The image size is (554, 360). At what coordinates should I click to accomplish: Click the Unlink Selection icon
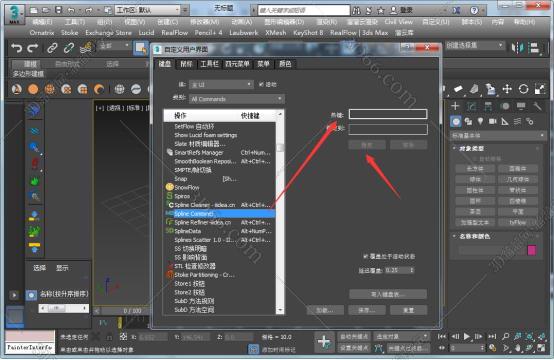pyautogui.click(x=69, y=48)
